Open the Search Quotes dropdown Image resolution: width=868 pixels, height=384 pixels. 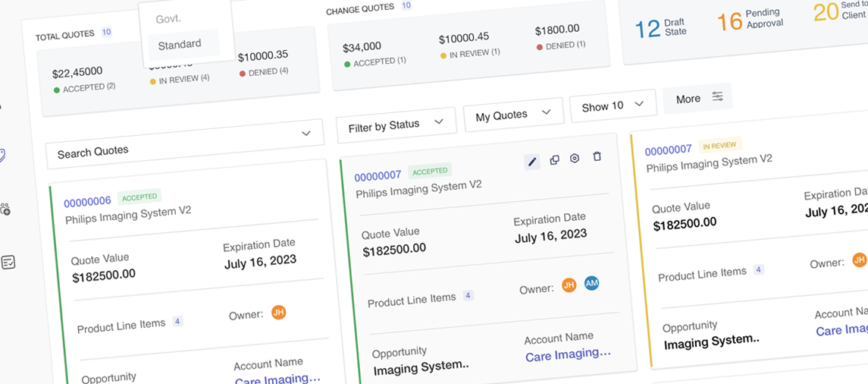tap(185, 143)
